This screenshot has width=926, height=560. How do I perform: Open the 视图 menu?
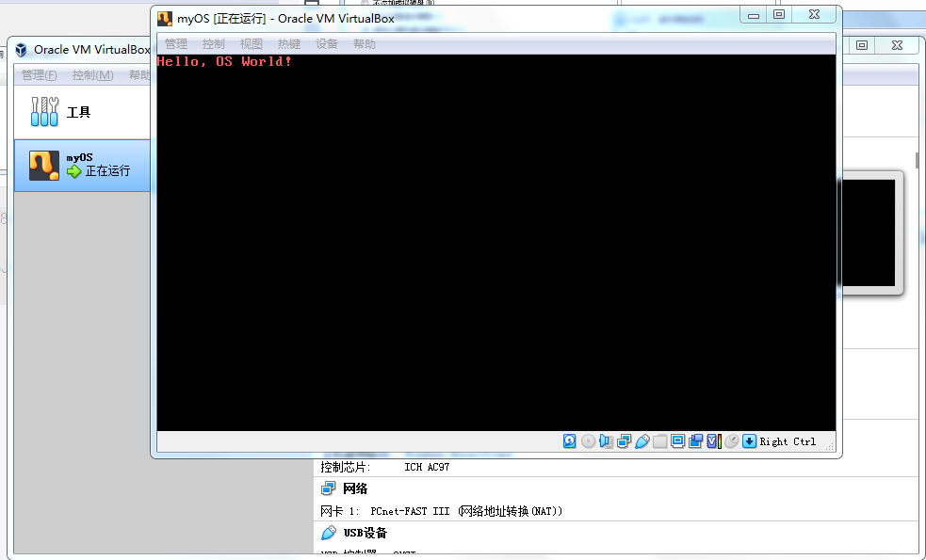[251, 43]
